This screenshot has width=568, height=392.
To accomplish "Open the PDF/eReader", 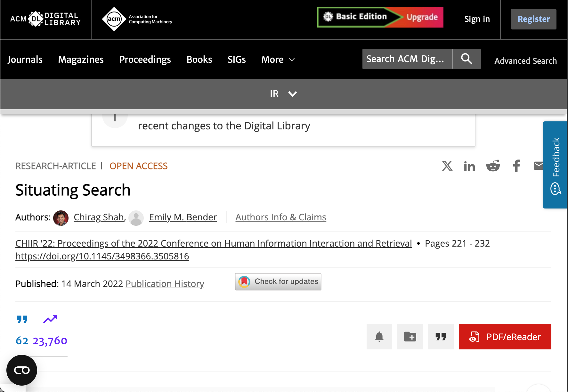I will click(x=505, y=337).
